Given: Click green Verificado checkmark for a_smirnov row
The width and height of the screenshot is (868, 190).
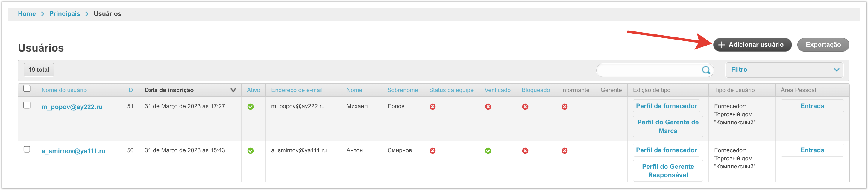Looking at the screenshot, I should point(488,151).
